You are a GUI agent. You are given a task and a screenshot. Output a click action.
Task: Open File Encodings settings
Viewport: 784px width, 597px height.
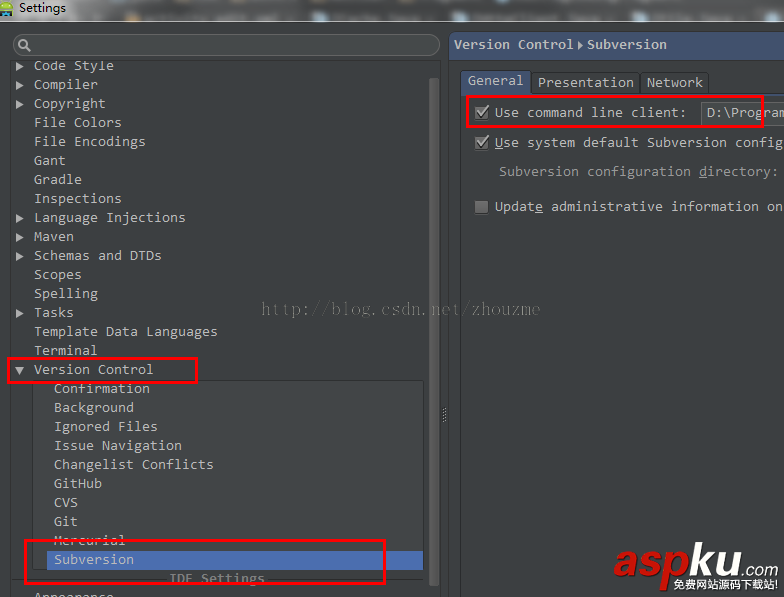pyautogui.click(x=90, y=142)
